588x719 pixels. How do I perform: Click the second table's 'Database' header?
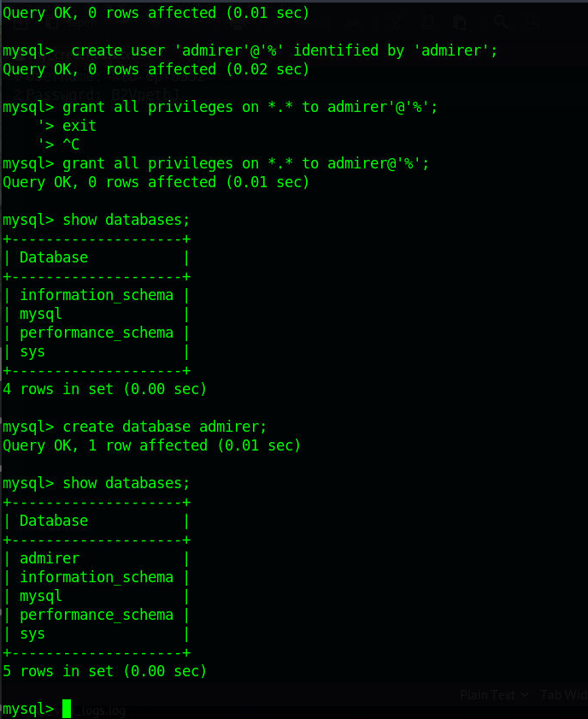(54, 521)
